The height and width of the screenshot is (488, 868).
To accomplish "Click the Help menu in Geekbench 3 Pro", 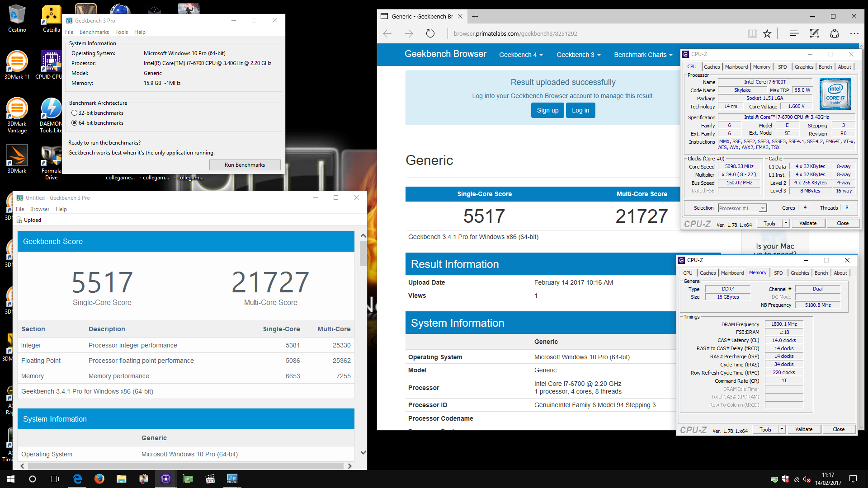I will point(140,32).
